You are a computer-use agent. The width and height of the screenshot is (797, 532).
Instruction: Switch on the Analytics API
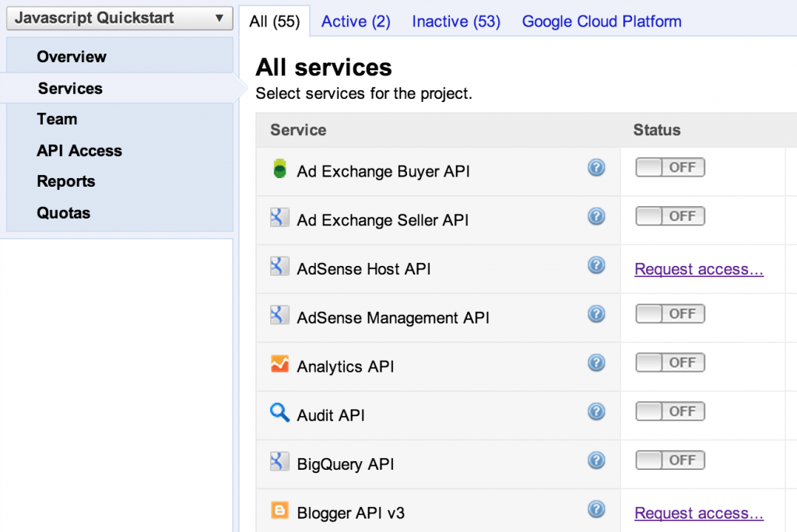tap(670, 362)
